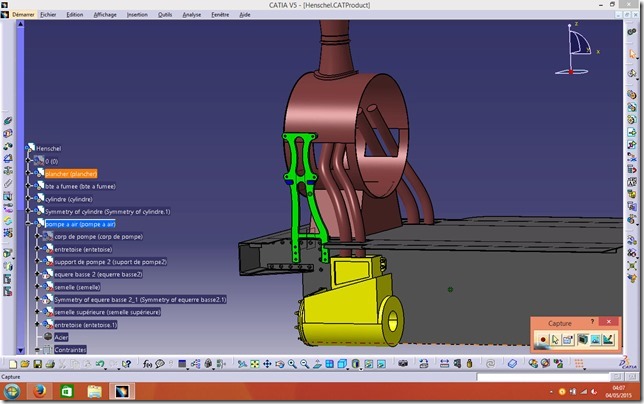
Task: Open the dropdown arrow beside the Undo icon
Action: pyautogui.click(x=106, y=369)
